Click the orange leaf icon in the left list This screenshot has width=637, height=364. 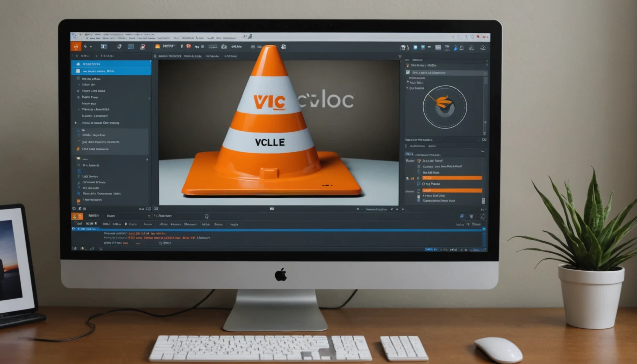(78, 149)
